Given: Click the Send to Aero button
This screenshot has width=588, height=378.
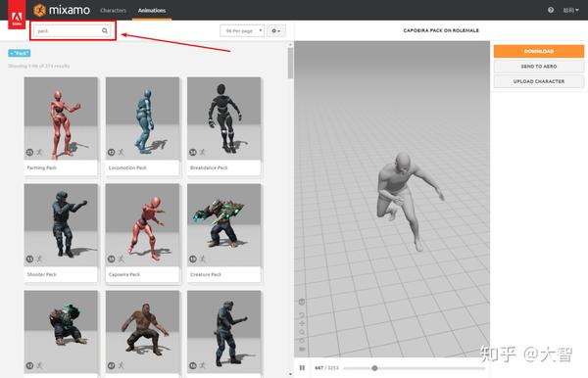Looking at the screenshot, I should 538,67.
